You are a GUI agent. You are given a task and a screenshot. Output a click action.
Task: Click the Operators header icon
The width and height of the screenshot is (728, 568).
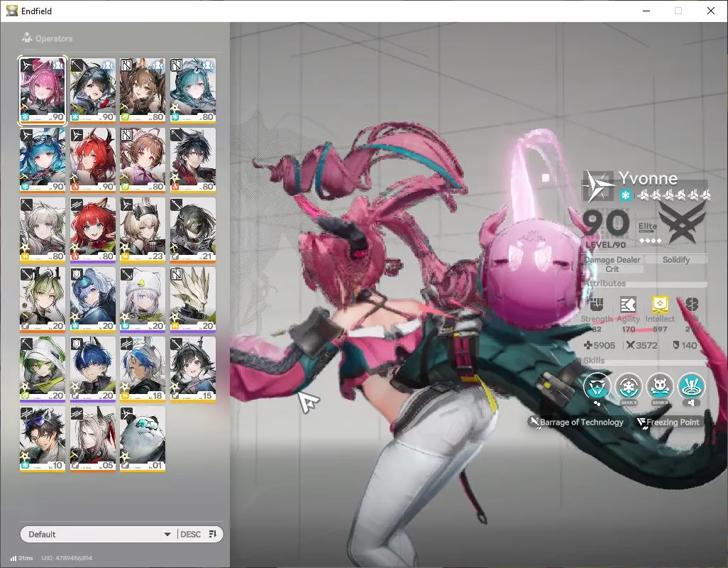coord(27,38)
